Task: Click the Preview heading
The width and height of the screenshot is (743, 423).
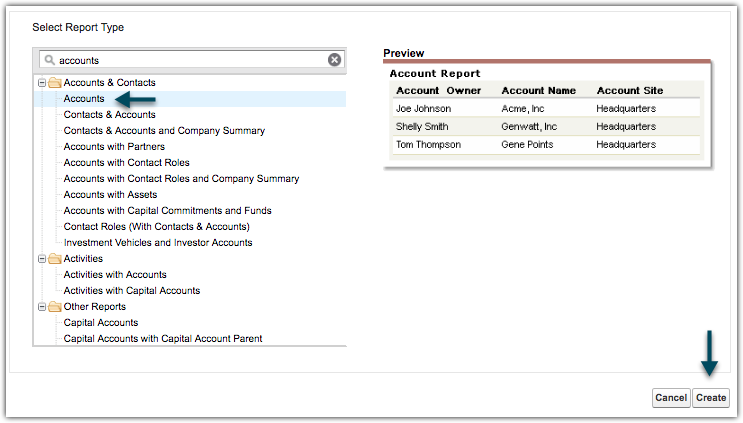Action: (x=404, y=53)
